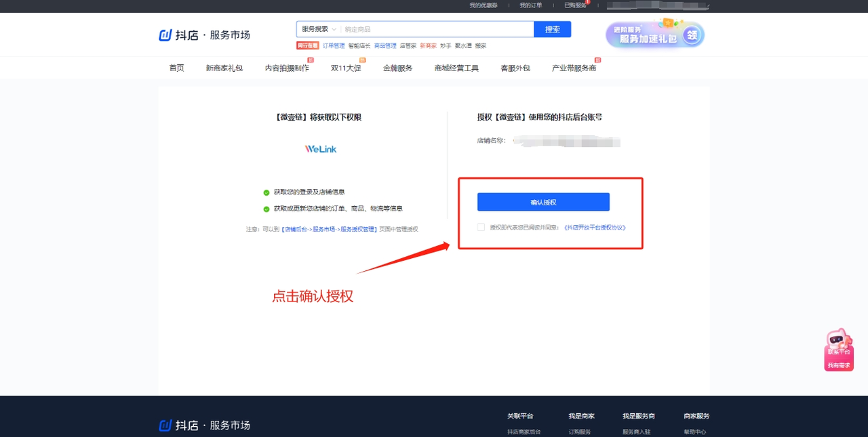
Task: Tick the authorization agreement checkbox
Action: coord(481,228)
